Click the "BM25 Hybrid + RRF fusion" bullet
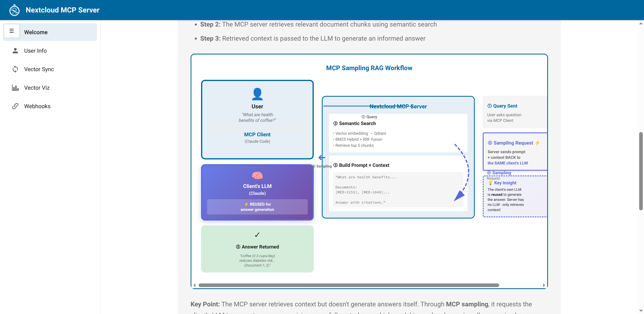 [x=357, y=139]
